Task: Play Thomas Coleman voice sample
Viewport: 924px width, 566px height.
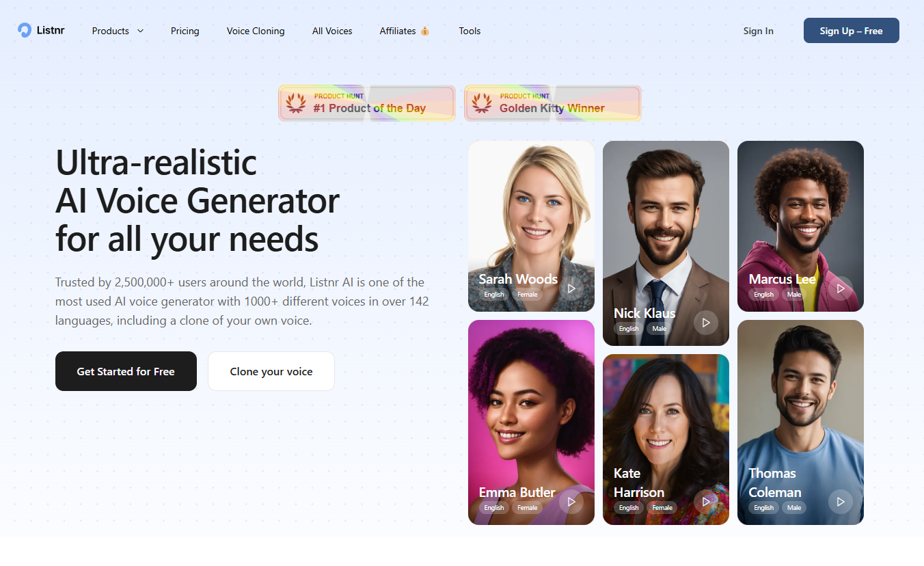Action: 841,502
